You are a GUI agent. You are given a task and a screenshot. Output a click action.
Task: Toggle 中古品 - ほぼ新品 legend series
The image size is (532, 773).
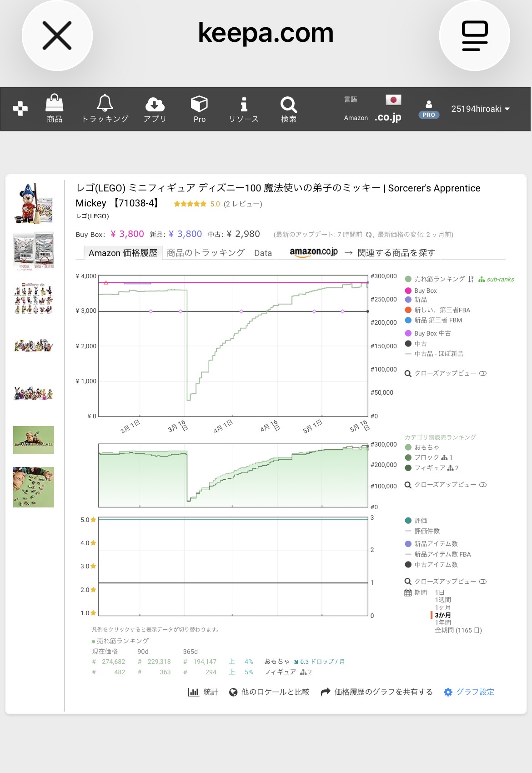(434, 354)
